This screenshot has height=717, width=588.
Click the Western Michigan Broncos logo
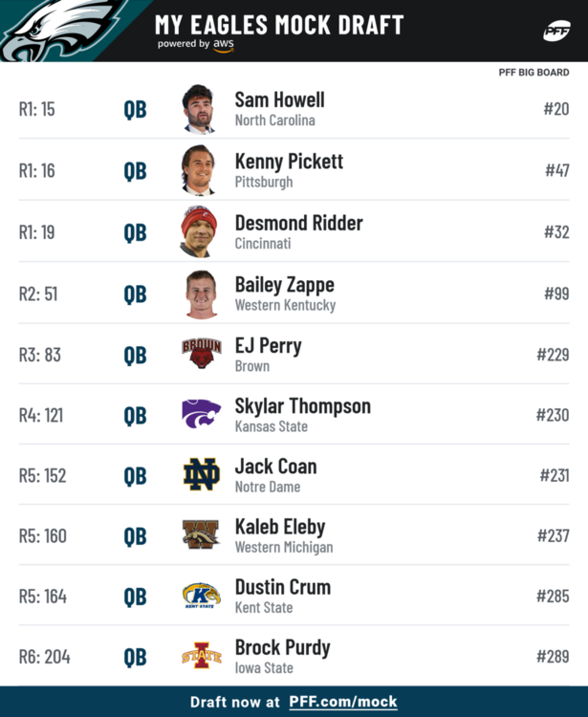[x=201, y=534]
